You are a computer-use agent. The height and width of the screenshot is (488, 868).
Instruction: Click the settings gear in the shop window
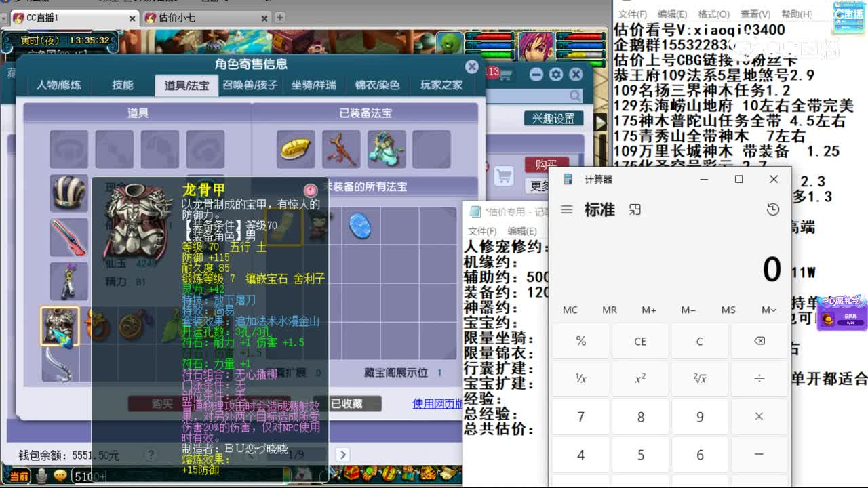click(x=556, y=75)
